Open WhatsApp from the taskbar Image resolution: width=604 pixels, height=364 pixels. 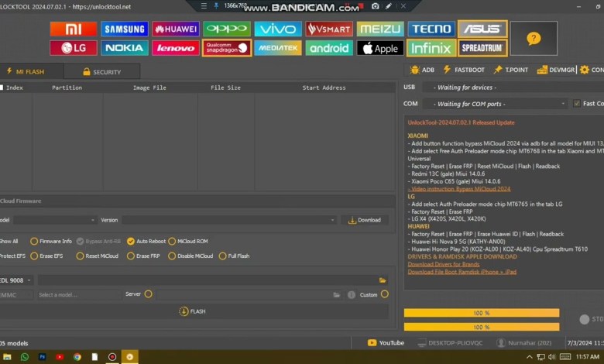[x=25, y=357]
